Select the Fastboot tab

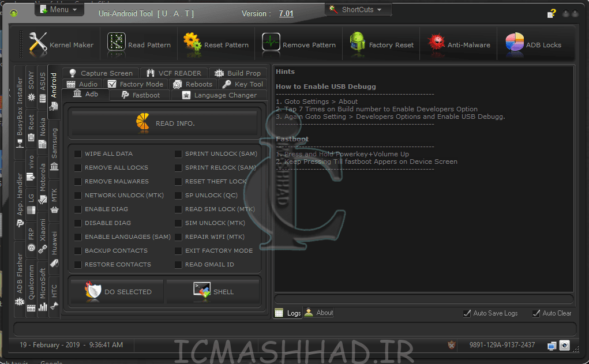coord(141,95)
